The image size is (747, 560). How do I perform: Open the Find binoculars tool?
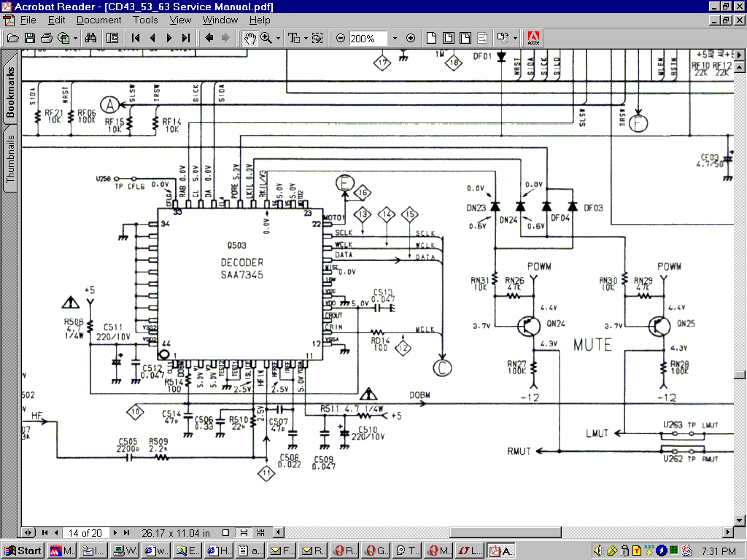(90, 38)
